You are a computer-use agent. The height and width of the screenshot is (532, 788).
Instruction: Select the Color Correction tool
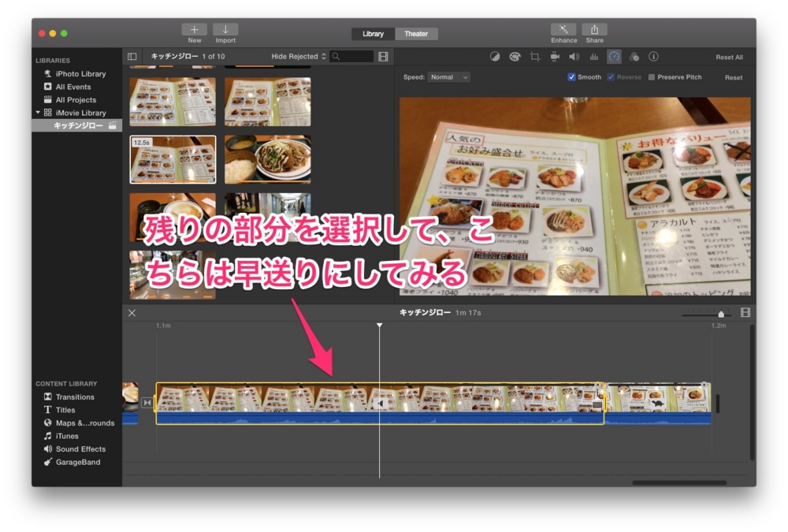tap(515, 56)
